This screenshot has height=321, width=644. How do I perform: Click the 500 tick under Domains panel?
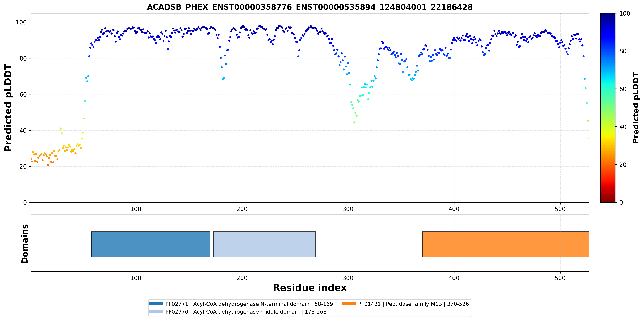coord(560,278)
